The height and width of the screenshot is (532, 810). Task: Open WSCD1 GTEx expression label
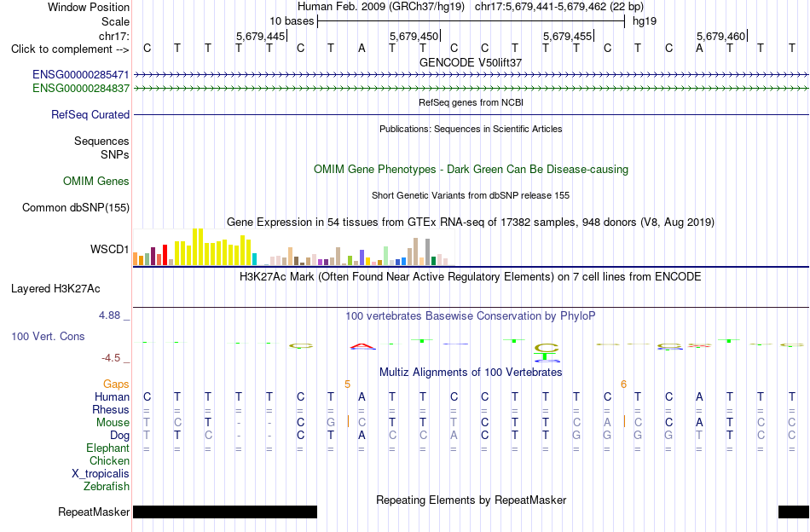[x=109, y=250]
